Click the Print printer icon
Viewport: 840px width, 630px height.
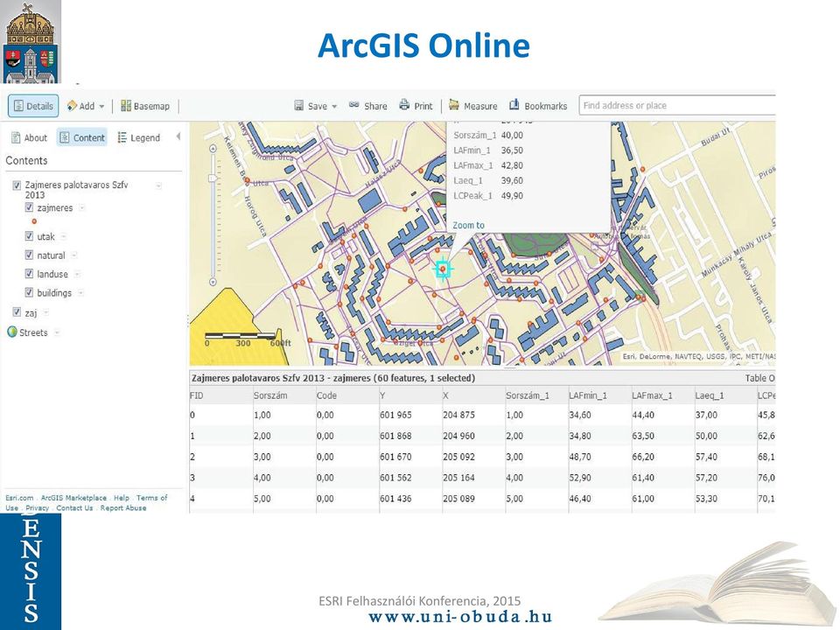tap(404, 105)
